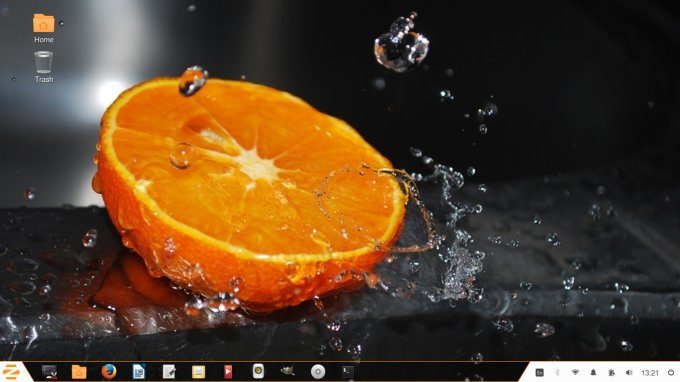Open system settings gear in panel
This screenshot has height=382, width=680.
(x=318, y=372)
